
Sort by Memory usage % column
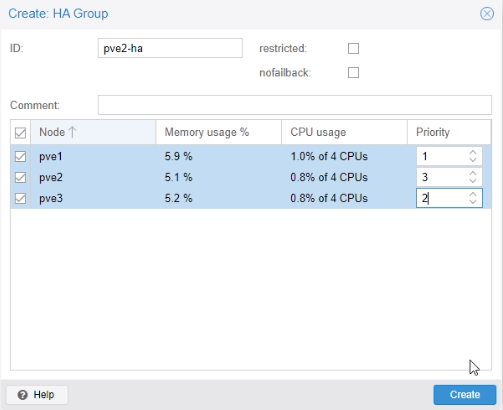pos(218,132)
